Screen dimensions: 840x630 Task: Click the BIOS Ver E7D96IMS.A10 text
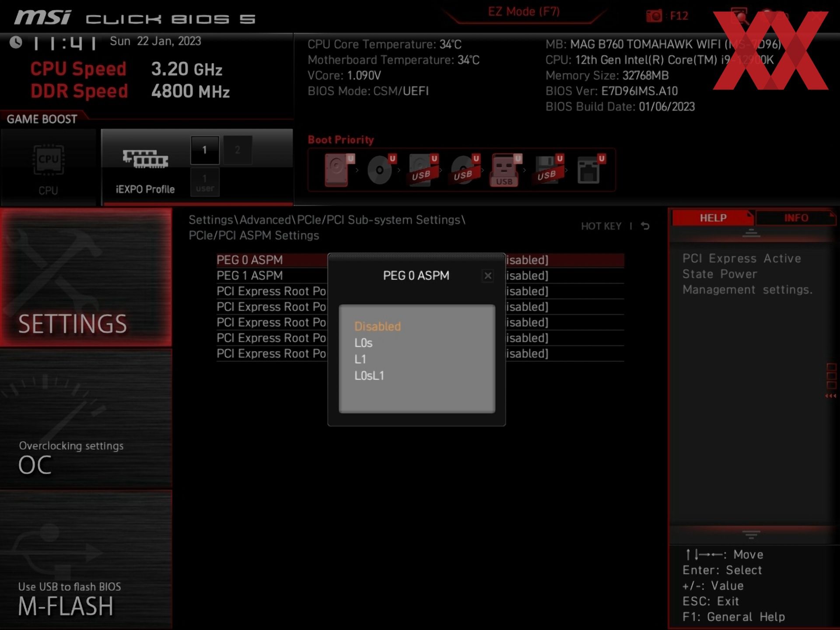point(612,91)
